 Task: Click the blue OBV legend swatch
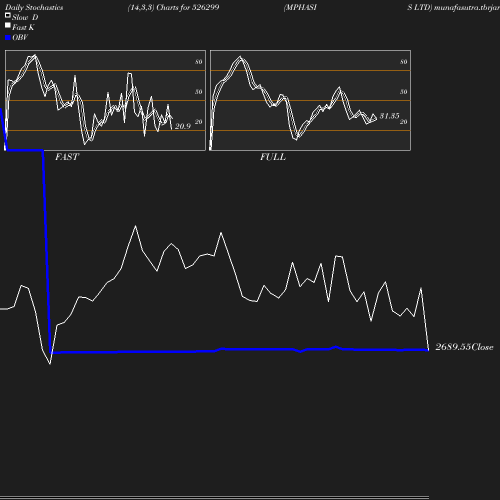(x=8, y=38)
